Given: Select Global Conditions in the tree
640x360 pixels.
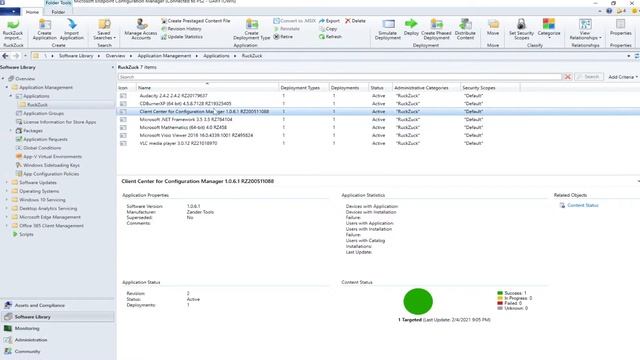Looking at the screenshot, I should (x=42, y=148).
